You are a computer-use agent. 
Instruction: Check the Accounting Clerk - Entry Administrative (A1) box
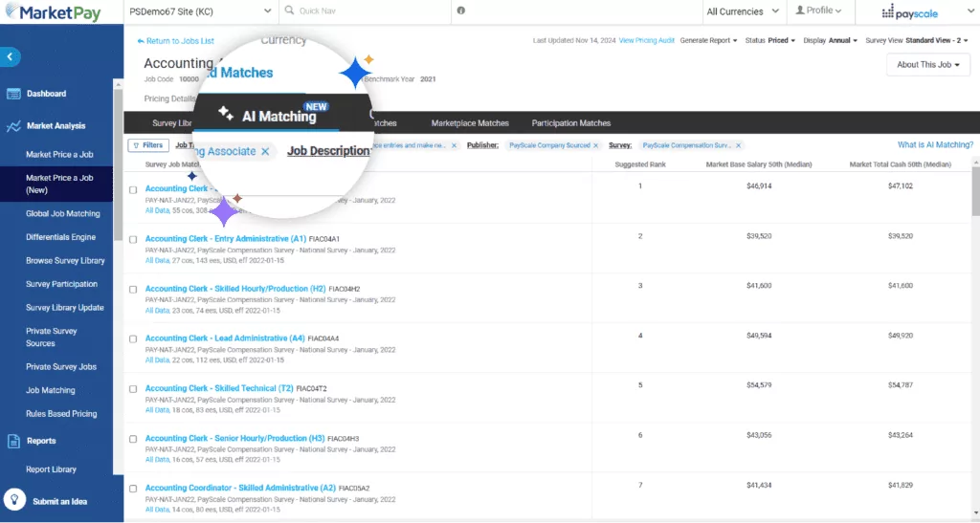coord(133,239)
